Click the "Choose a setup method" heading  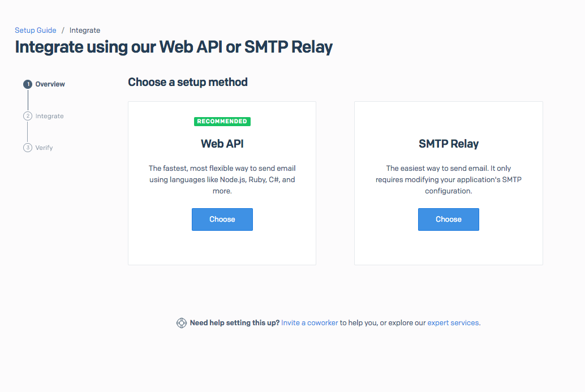tap(188, 82)
